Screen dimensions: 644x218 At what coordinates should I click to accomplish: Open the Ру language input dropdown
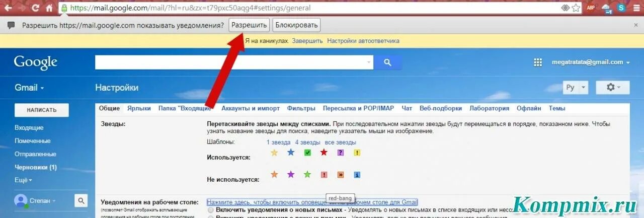tap(576, 88)
